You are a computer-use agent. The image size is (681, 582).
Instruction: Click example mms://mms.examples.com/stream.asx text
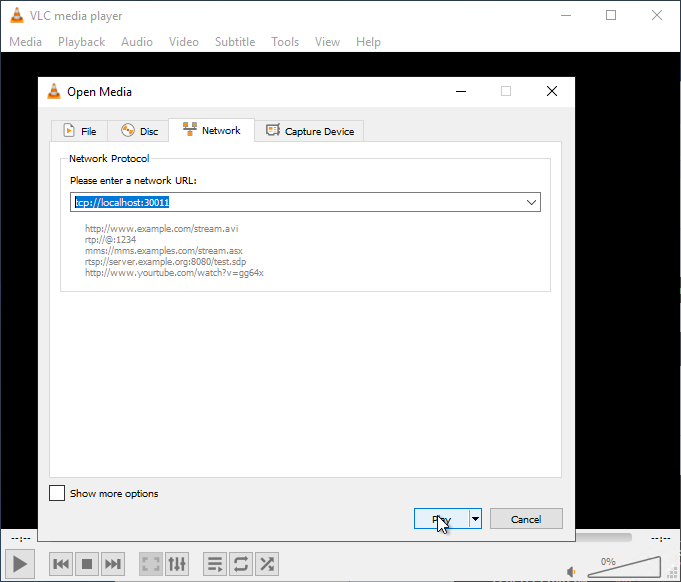click(164, 251)
